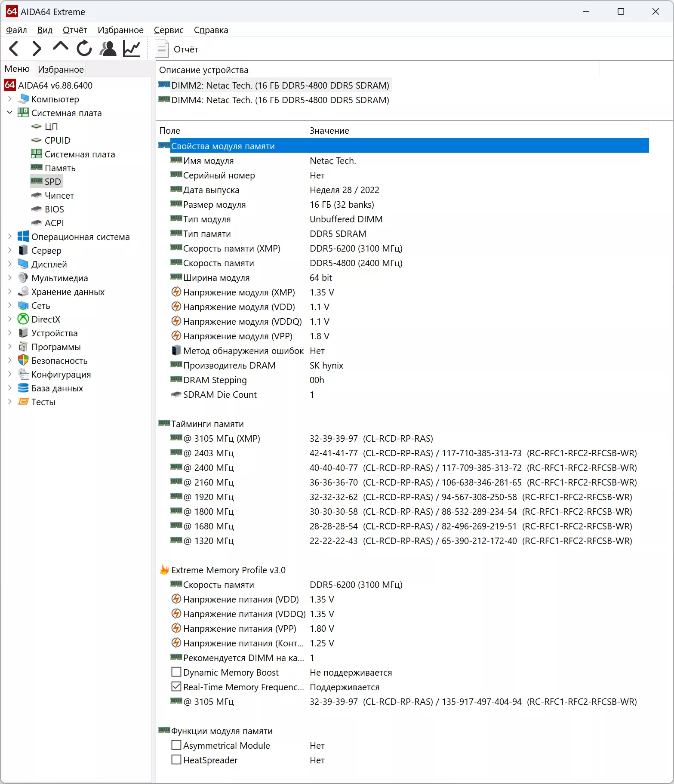Select the ЦП processor icon in tree
Viewport: 674px width, 784px height.
tap(37, 126)
